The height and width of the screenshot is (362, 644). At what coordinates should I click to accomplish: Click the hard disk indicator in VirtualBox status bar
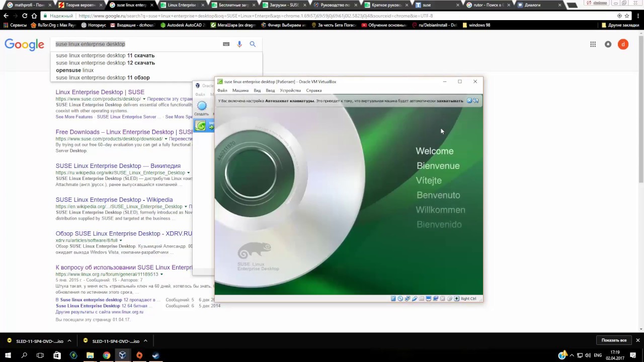point(393,299)
